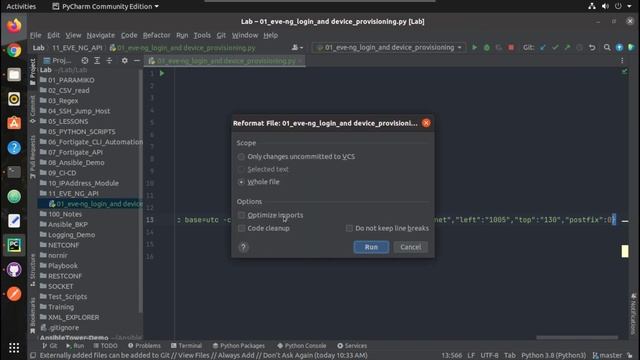
Task: Open the Python Console tab
Action: 301,346
